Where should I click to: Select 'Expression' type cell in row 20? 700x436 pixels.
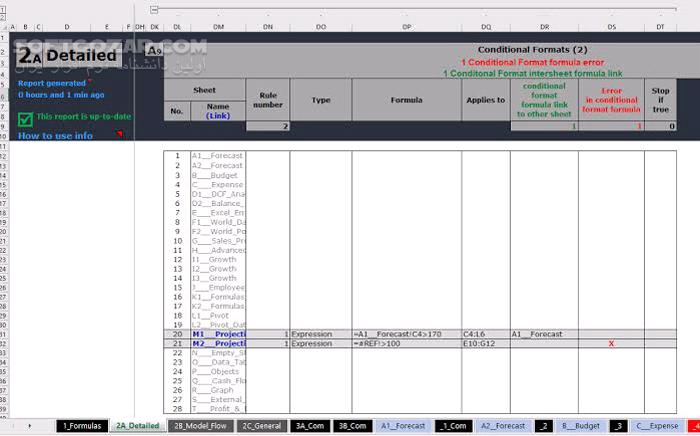(321, 334)
